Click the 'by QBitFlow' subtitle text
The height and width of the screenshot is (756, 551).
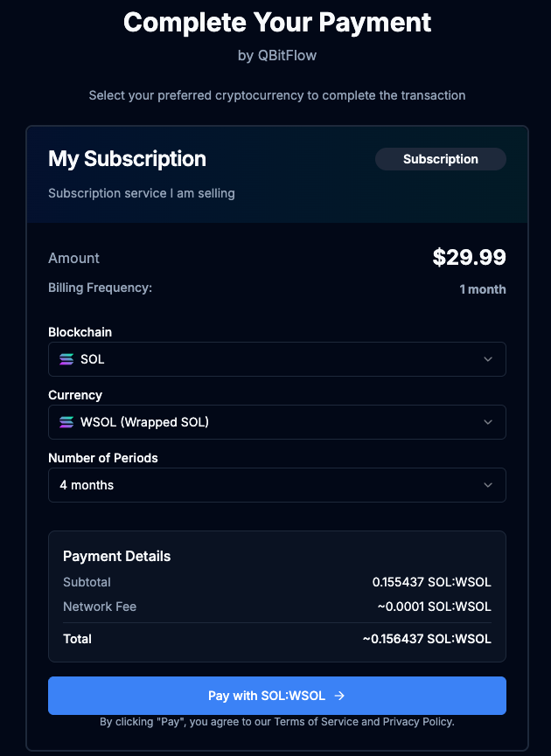tap(276, 55)
